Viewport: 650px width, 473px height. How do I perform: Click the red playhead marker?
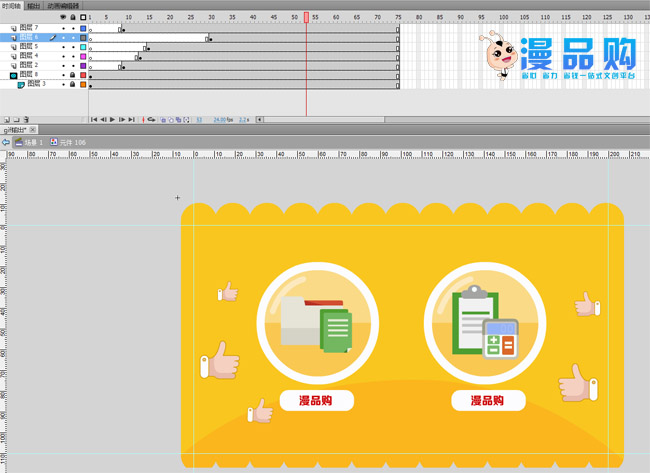click(306, 17)
